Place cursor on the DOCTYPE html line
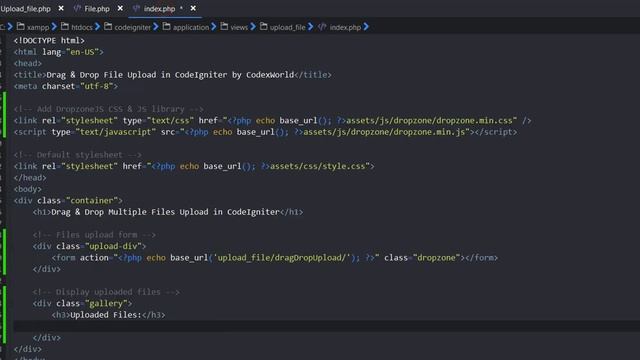The width and height of the screenshot is (640, 360). point(49,40)
